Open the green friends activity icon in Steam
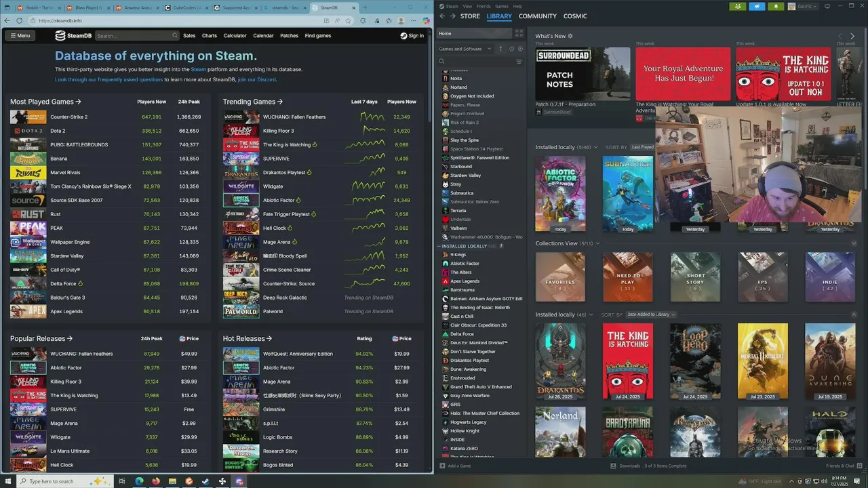Screen dimensions: 868x488 pos(738,6)
